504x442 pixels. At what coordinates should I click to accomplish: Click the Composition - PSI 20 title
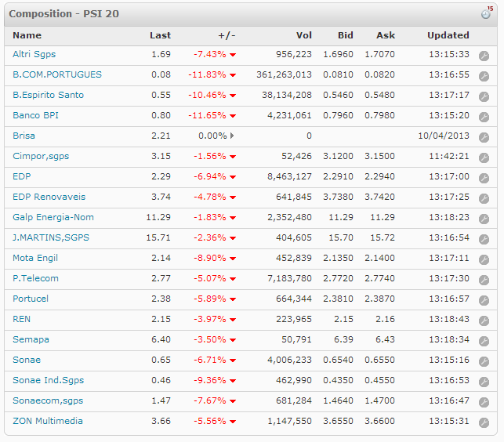click(64, 14)
